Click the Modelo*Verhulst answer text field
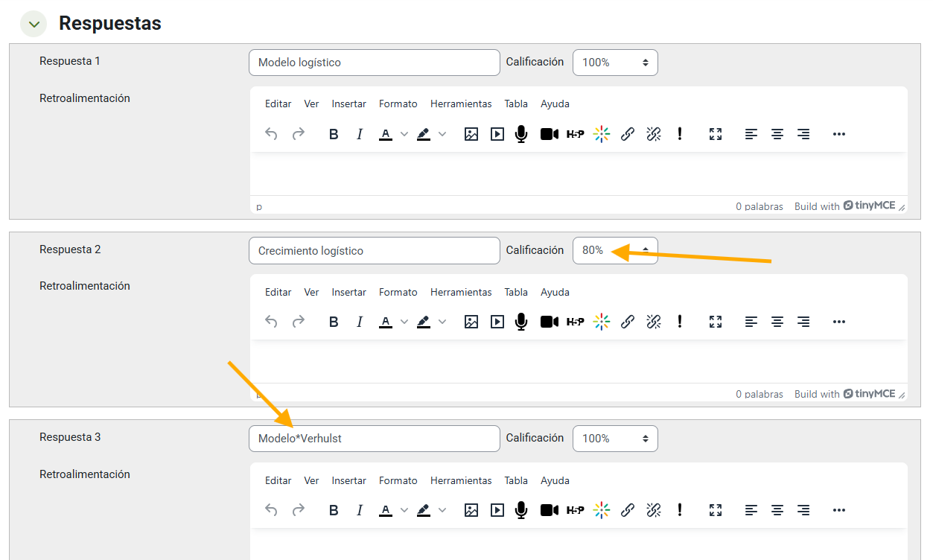The height and width of the screenshot is (560, 933). (374, 439)
